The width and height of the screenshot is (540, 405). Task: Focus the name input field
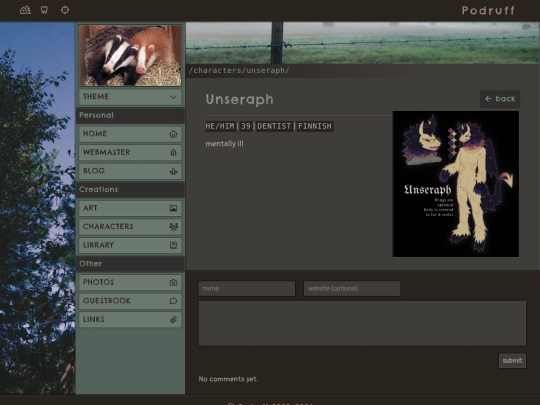(x=247, y=289)
